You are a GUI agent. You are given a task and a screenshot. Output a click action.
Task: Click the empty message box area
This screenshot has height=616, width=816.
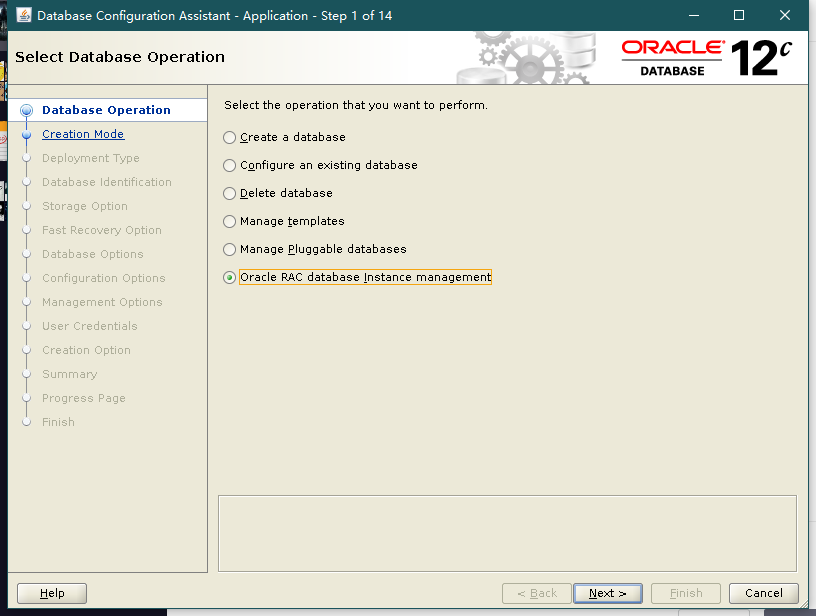point(507,533)
